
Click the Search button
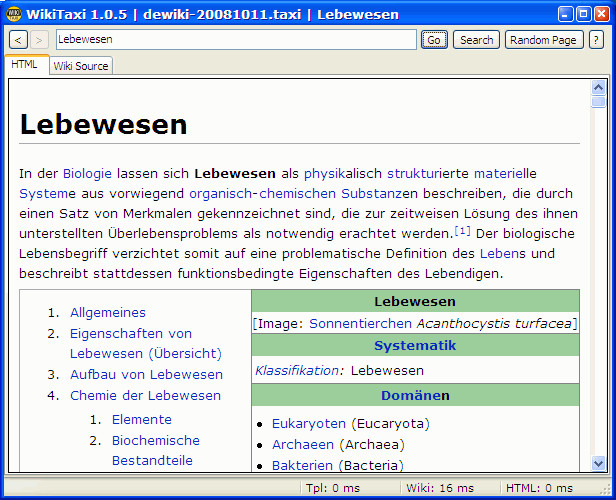coord(476,40)
